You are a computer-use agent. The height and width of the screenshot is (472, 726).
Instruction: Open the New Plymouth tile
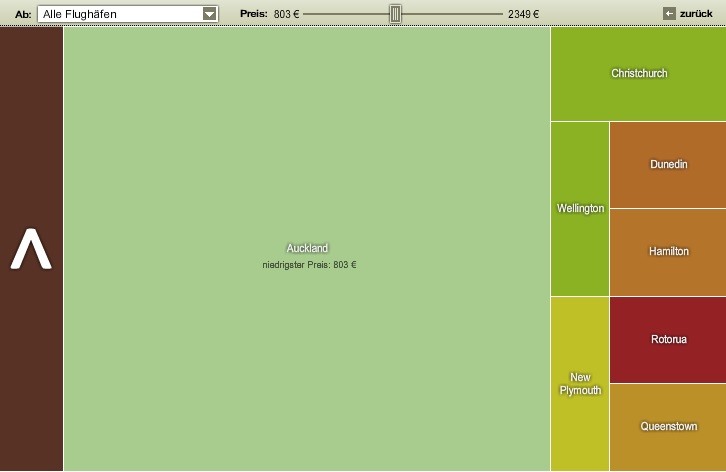(x=580, y=384)
